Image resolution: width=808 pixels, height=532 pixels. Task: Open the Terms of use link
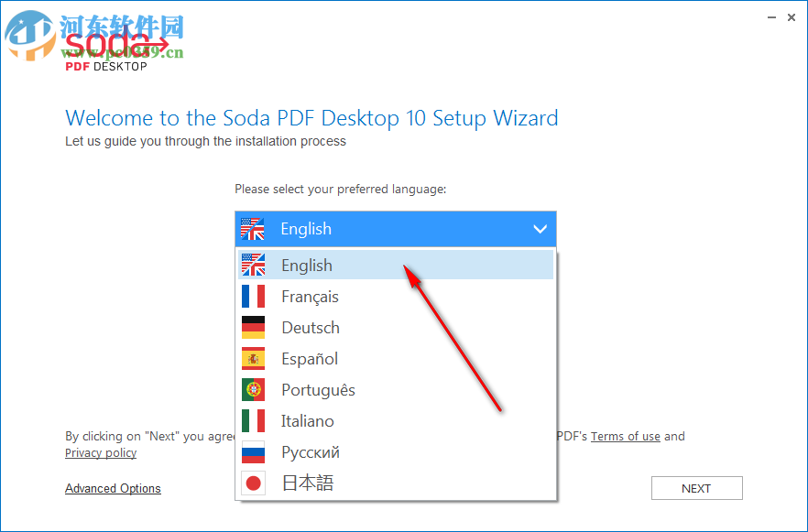pos(625,437)
